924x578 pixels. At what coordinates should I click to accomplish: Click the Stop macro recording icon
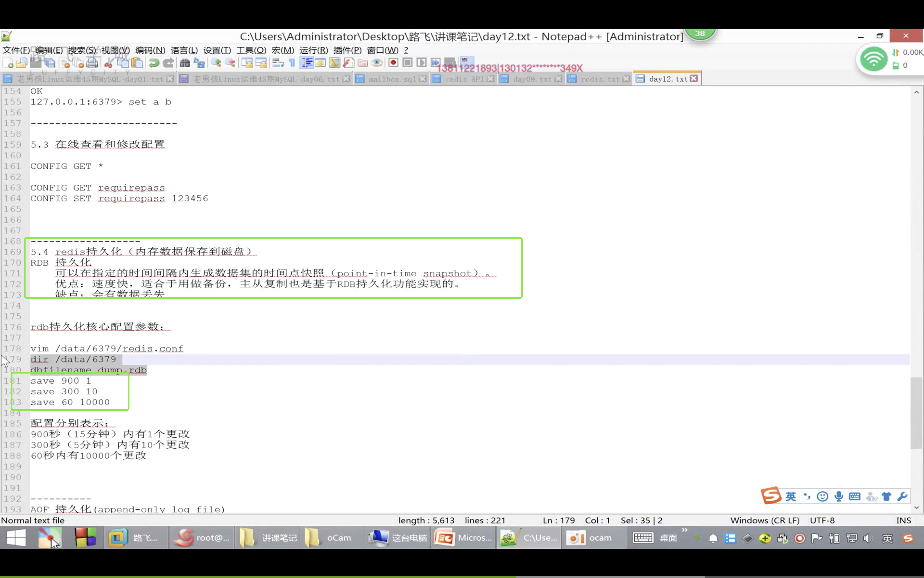point(407,62)
